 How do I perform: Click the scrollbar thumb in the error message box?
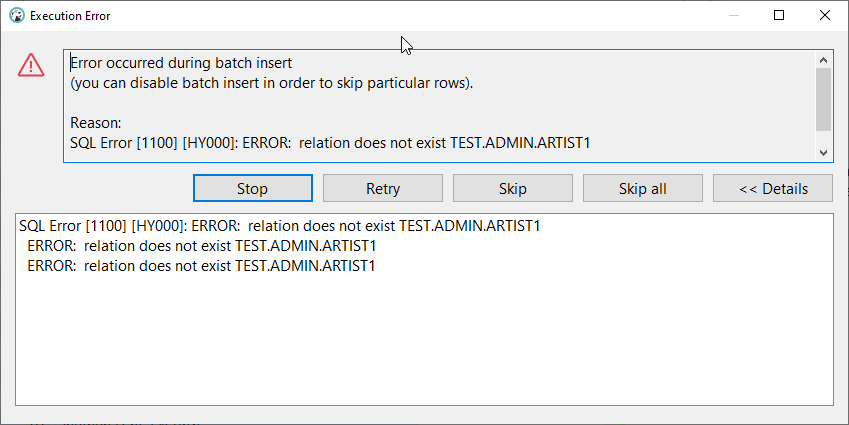[x=823, y=99]
